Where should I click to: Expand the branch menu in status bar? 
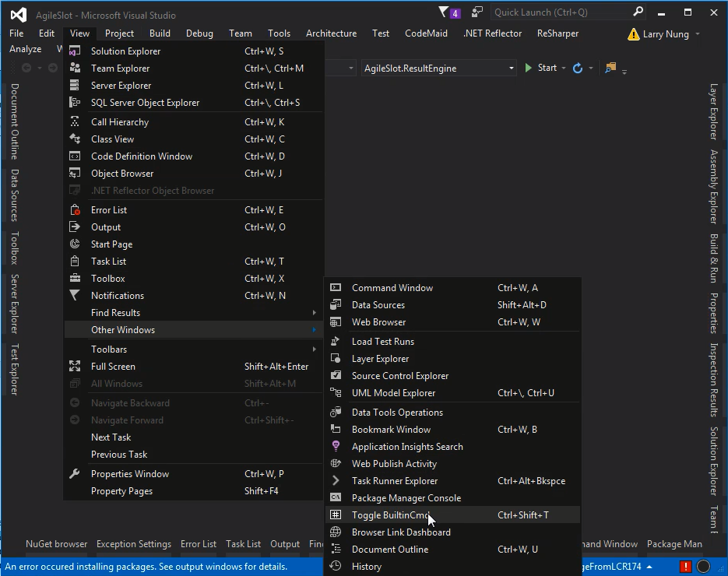coord(649,567)
